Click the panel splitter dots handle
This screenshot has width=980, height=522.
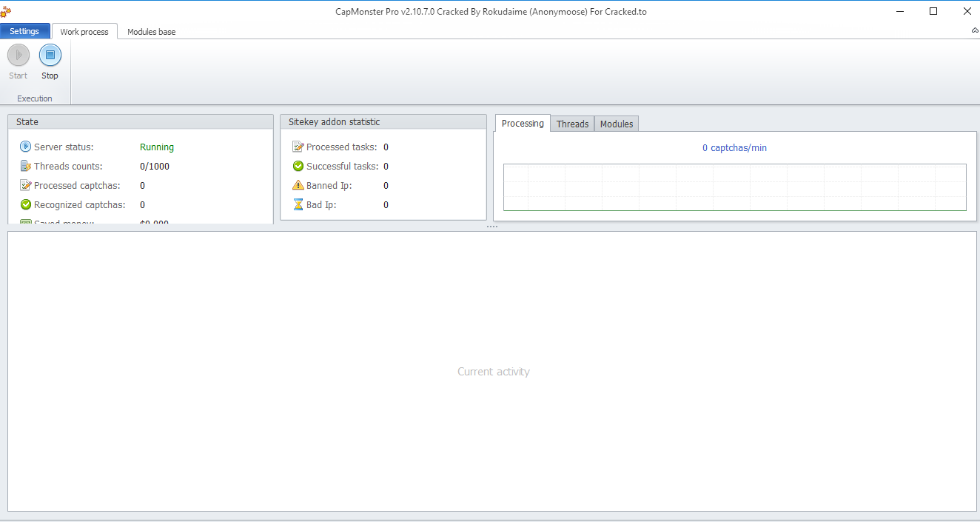tap(492, 227)
